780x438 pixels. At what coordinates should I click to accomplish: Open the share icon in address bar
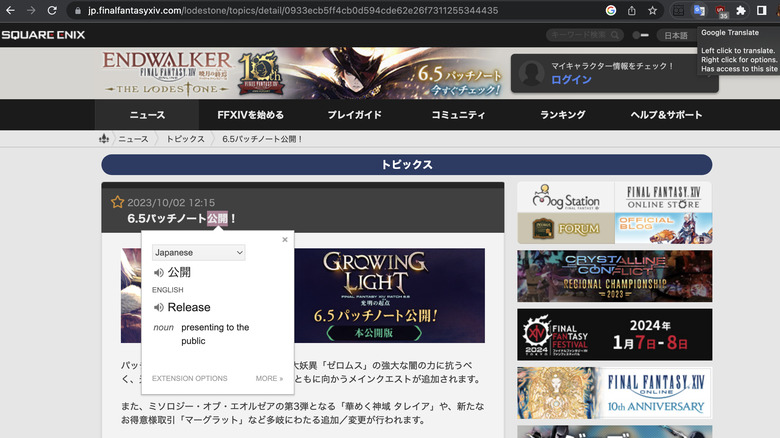click(632, 10)
